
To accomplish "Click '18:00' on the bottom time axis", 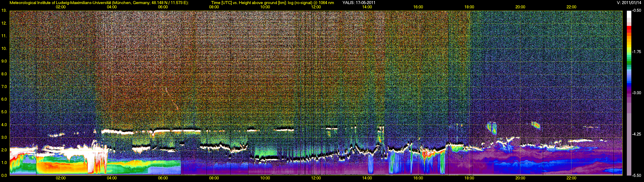I will (469, 178).
